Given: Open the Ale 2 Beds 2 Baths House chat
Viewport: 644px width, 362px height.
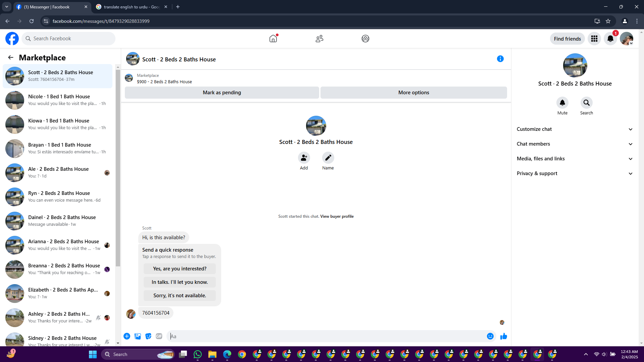Looking at the screenshot, I should point(58,173).
